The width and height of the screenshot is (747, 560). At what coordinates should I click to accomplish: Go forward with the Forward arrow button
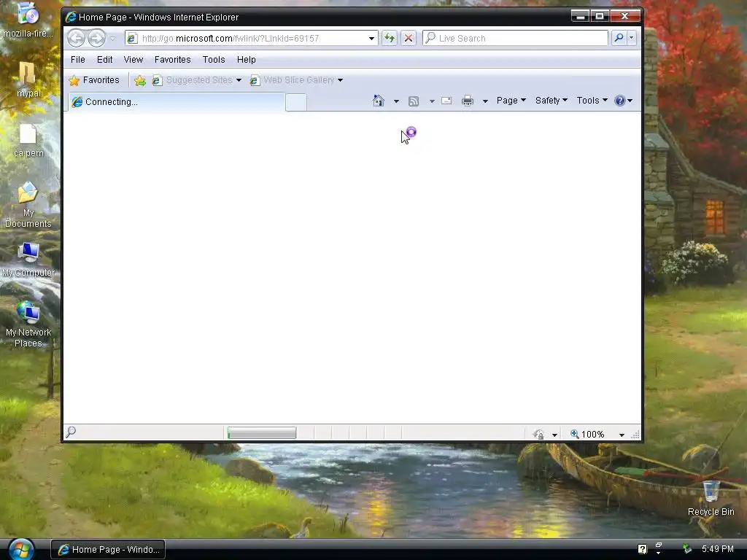click(96, 38)
